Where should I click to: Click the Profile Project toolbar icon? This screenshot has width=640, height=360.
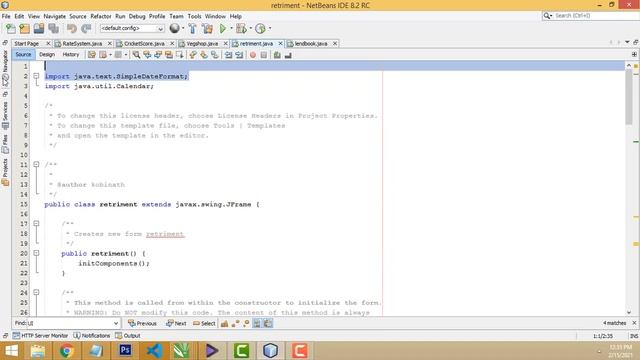click(260, 29)
